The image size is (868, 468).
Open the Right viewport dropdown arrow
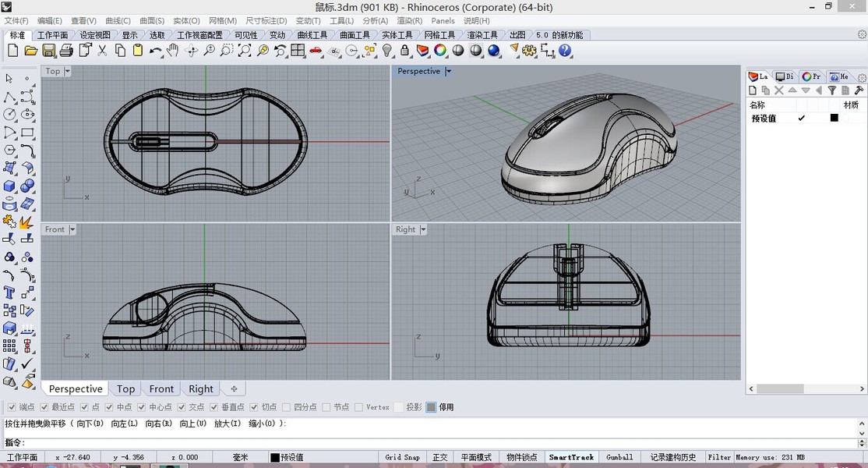coord(423,229)
